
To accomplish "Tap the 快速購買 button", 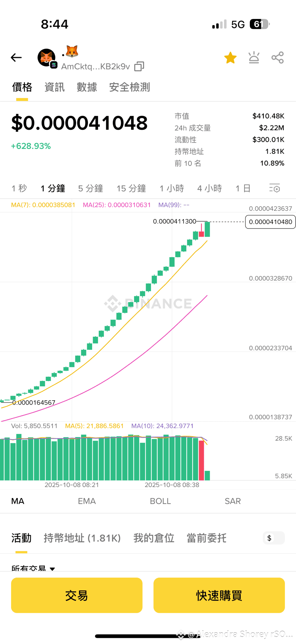I will click(219, 595).
